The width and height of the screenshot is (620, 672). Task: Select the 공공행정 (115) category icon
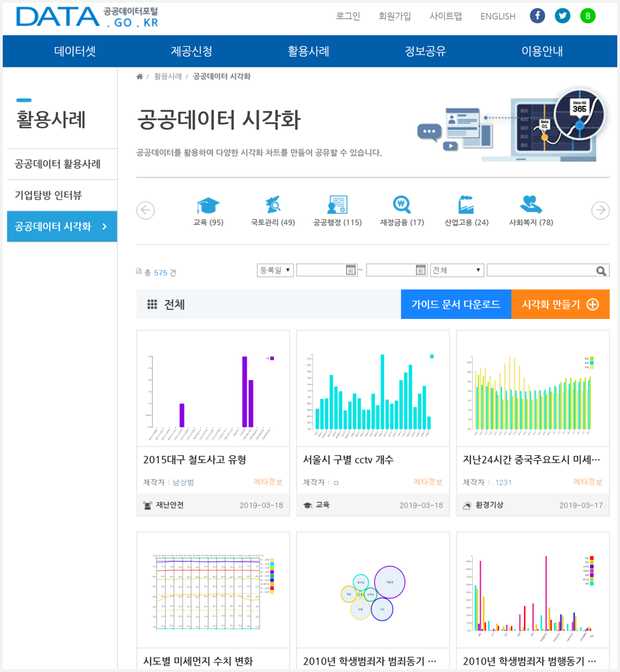click(x=338, y=205)
